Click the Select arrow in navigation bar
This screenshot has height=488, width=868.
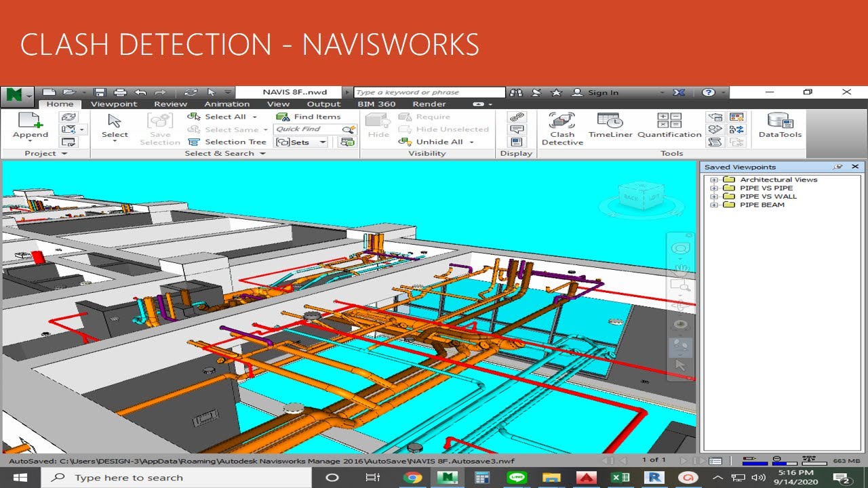tap(680, 365)
